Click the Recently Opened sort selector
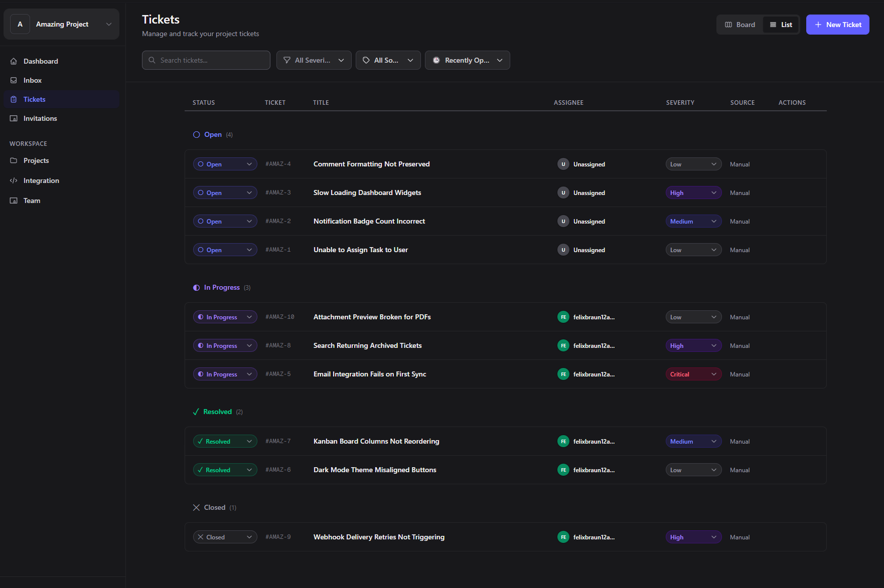Viewport: 884px width, 588px height. (467, 60)
